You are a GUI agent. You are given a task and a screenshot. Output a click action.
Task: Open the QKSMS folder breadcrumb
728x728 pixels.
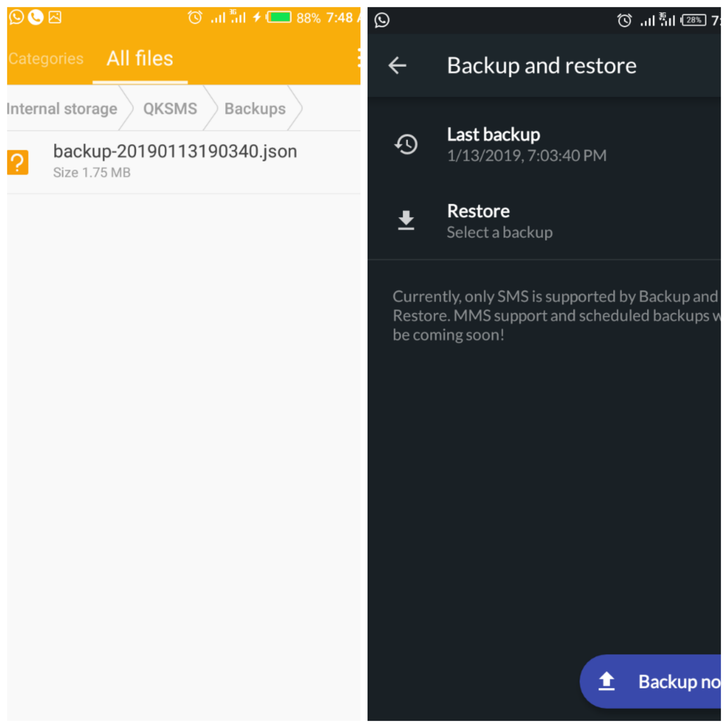point(170,109)
